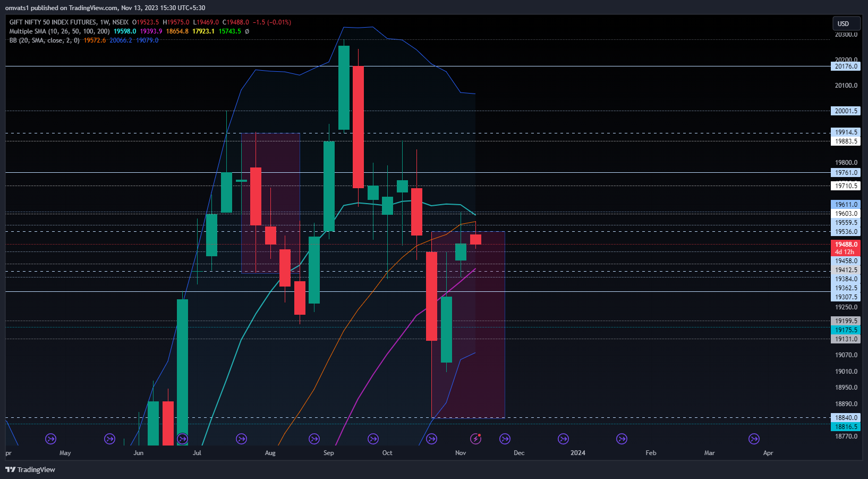Open event marker just before Dec label
Image resolution: width=868 pixels, height=479 pixels.
505,439
